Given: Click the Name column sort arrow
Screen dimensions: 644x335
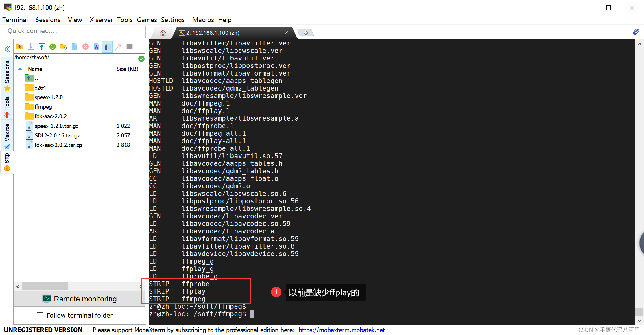Looking at the screenshot, I should pyautogui.click(x=20, y=69).
